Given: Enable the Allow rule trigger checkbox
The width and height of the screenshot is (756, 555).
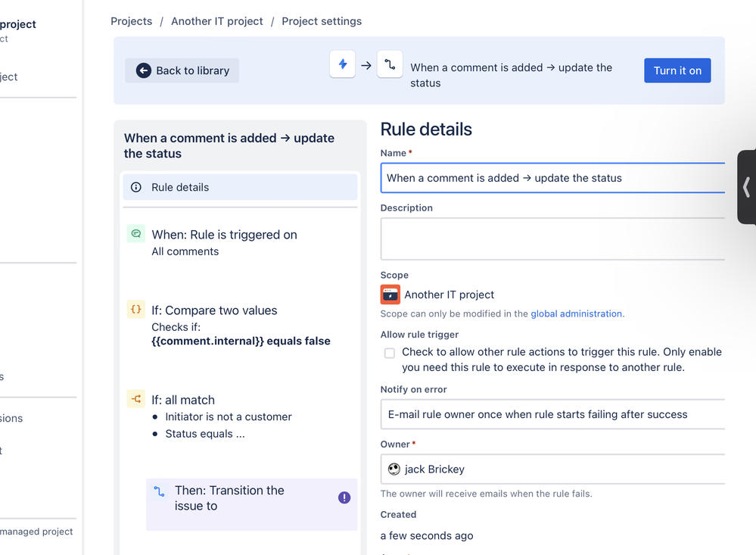Looking at the screenshot, I should [390, 353].
